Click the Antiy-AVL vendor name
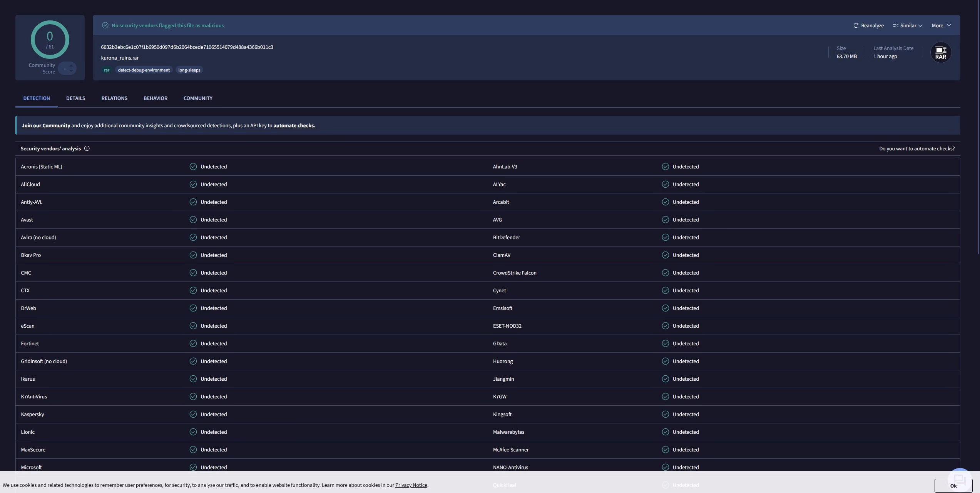This screenshot has height=493, width=980. pyautogui.click(x=32, y=202)
